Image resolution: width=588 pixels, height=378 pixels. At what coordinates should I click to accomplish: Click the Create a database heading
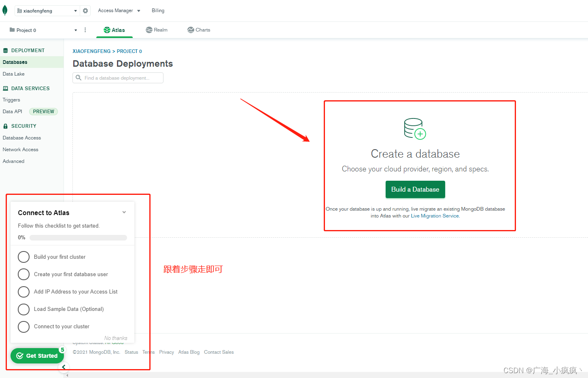(415, 154)
